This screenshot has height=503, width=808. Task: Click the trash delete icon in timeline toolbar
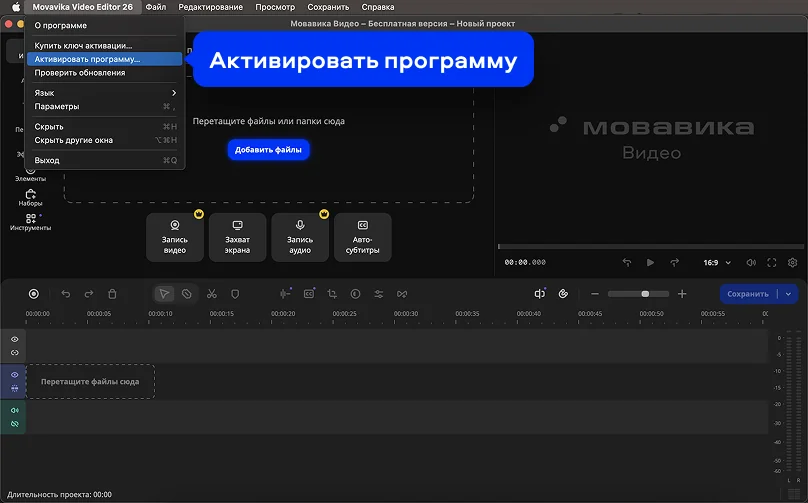pos(113,294)
